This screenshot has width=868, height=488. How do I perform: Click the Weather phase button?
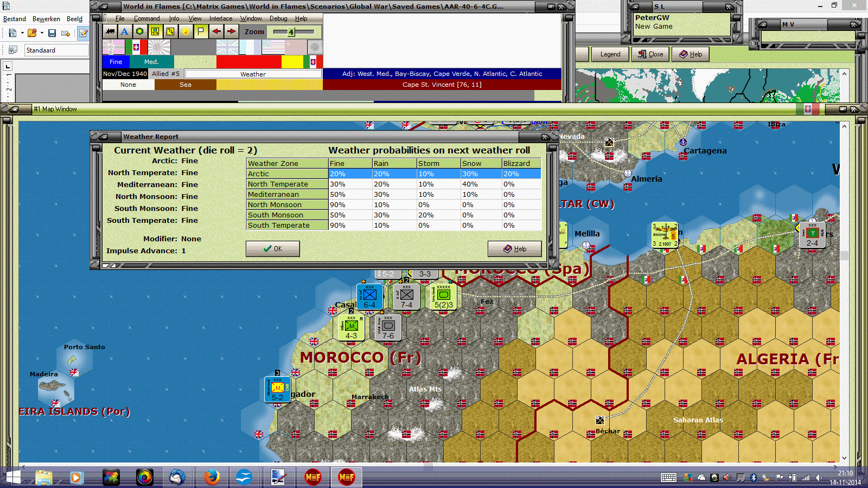click(253, 74)
